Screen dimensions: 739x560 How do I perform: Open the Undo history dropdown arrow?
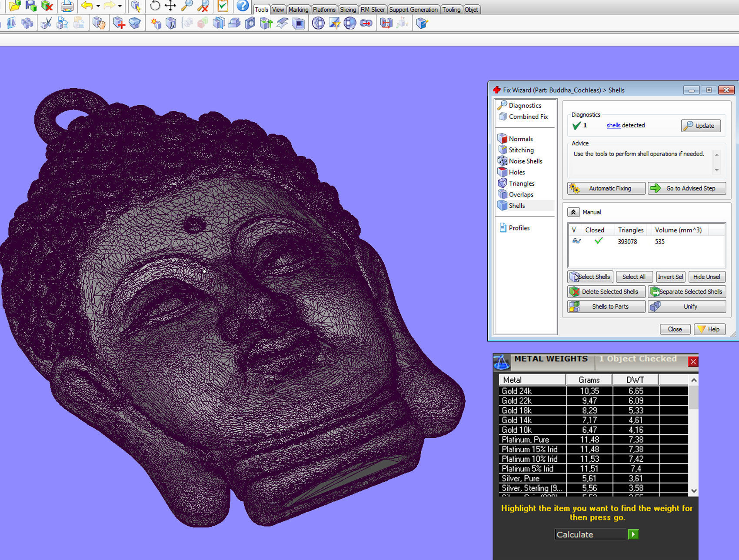[x=98, y=6]
